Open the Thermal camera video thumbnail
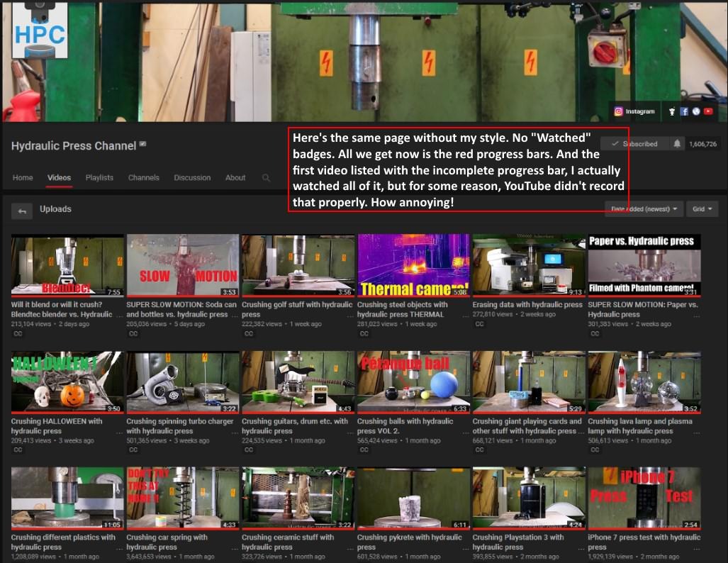The image size is (728, 563). [x=413, y=265]
